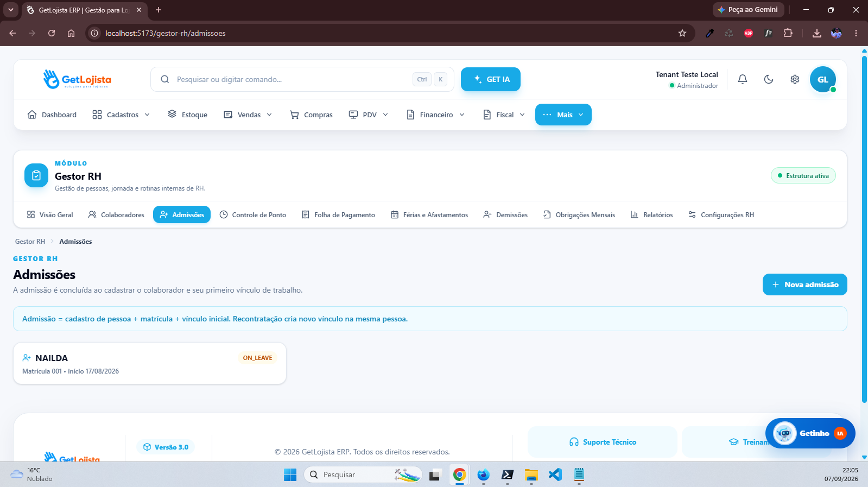
Task: Open the NAILDA admission card
Action: tap(150, 363)
